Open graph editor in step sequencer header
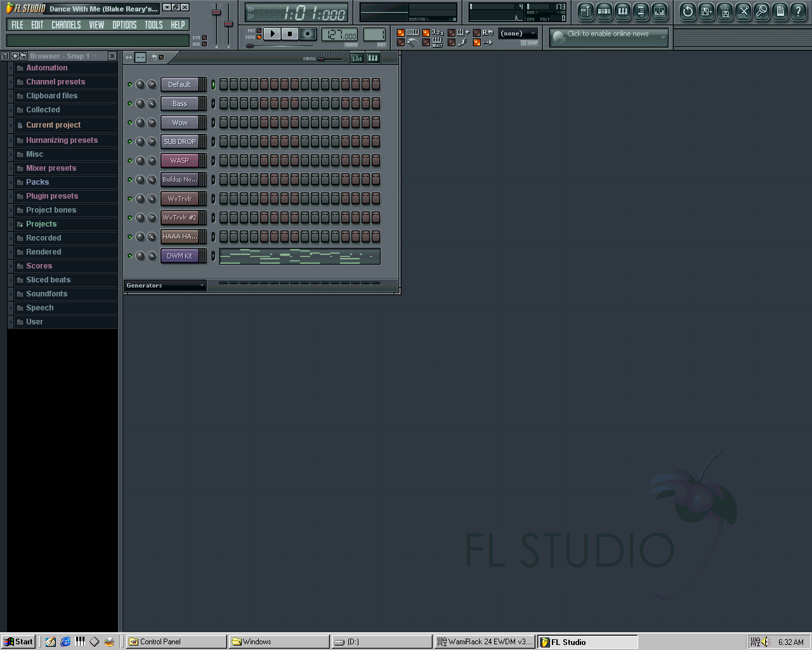This screenshot has width=812, height=650. pos(357,58)
